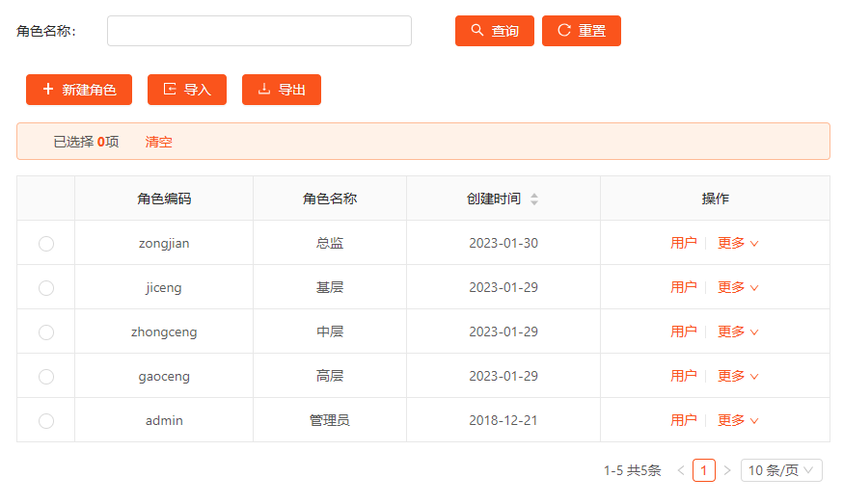Open 用户 link for zhongceng row
Screen dimensions: 843x504
tap(683, 332)
